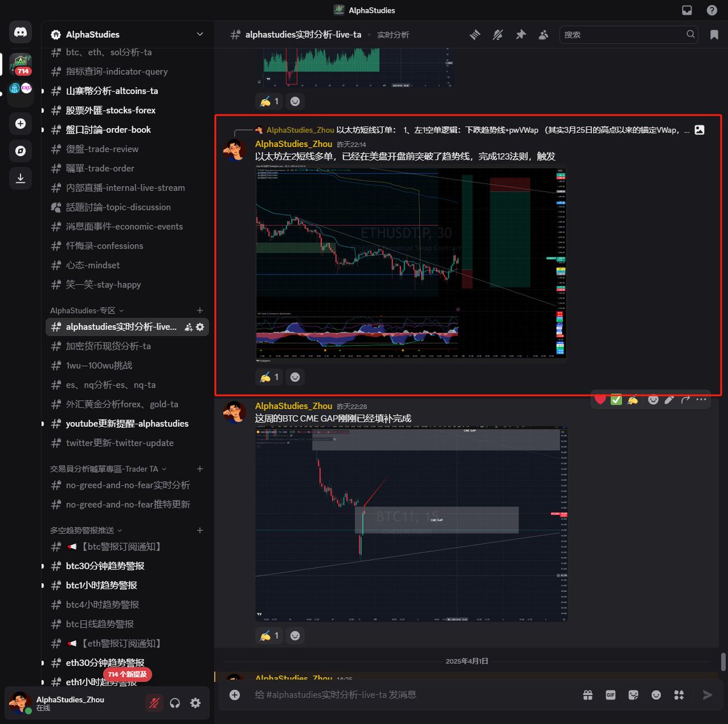Open the sticker picker
The width and height of the screenshot is (728, 724).
click(x=633, y=695)
